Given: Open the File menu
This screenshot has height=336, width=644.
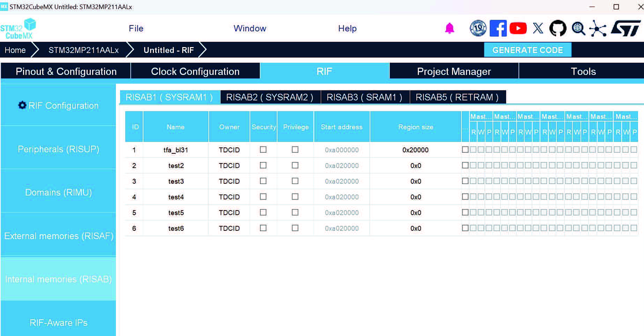Looking at the screenshot, I should coord(136,29).
